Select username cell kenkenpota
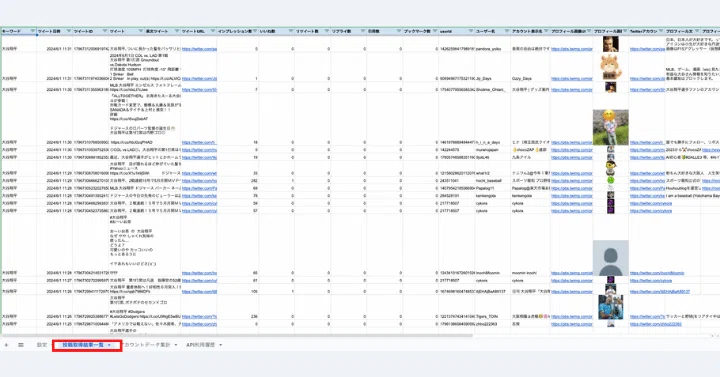The width and height of the screenshot is (720, 377). [493, 196]
